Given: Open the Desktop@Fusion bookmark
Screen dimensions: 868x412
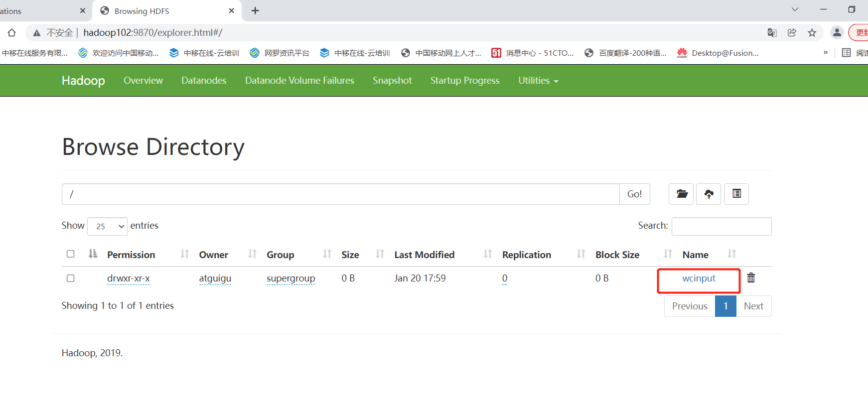Looking at the screenshot, I should (x=718, y=53).
